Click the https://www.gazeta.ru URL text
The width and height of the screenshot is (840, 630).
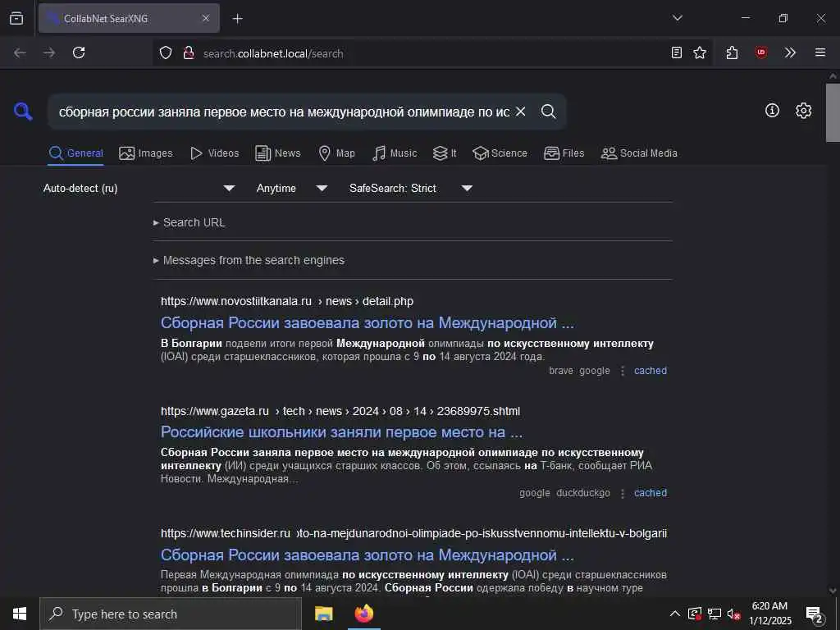click(x=215, y=411)
